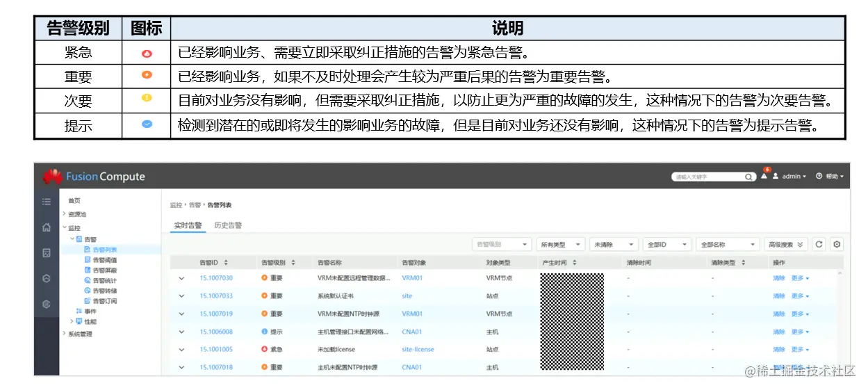Expand the 系统管理 tree node
868x390 pixels.
(x=64, y=334)
